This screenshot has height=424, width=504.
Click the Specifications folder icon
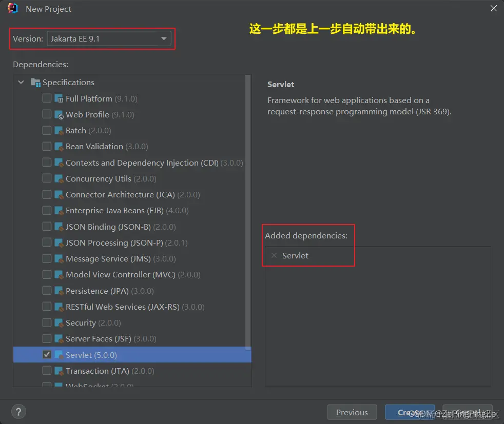35,83
